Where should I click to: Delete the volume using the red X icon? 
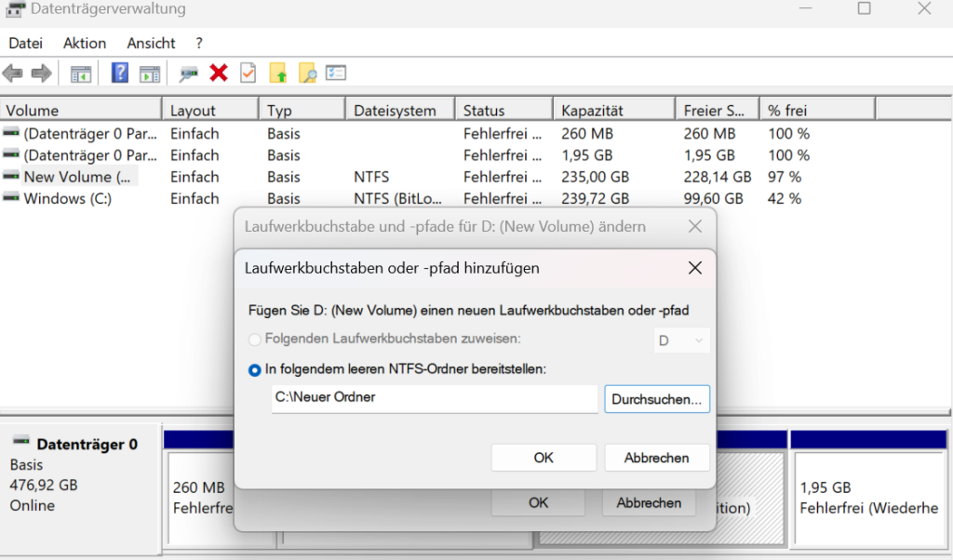[x=216, y=73]
